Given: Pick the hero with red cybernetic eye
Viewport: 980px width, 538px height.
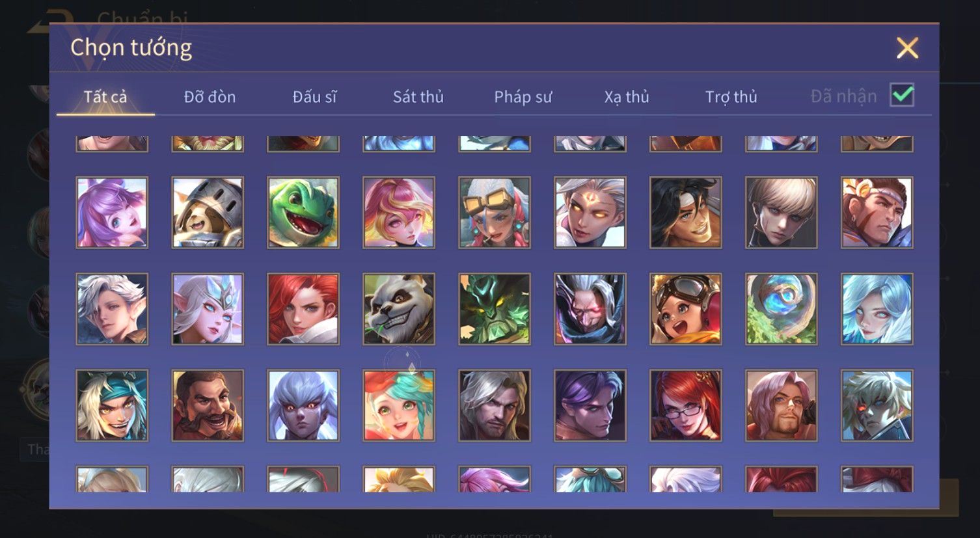Looking at the screenshot, I should (877, 405).
